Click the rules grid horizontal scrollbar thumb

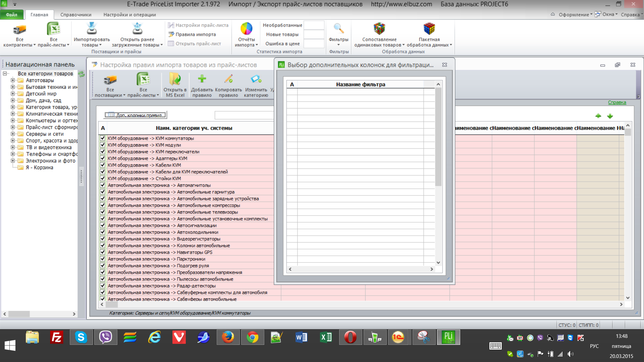[x=112, y=304]
